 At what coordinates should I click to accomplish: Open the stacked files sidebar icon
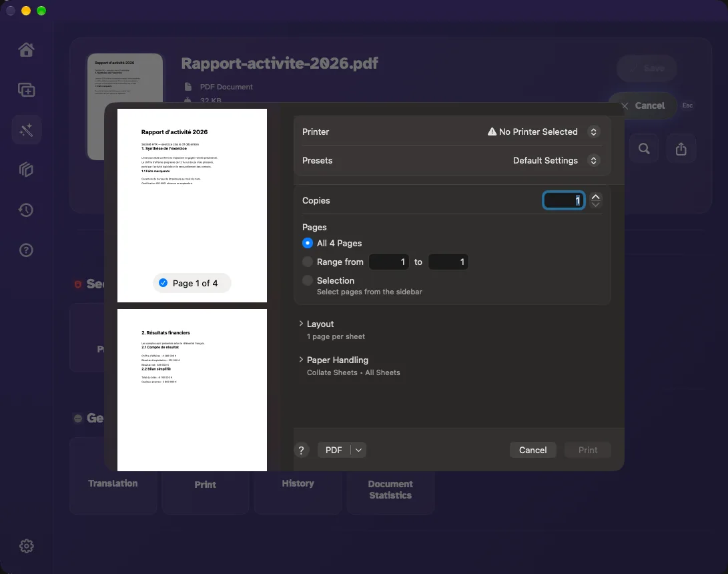(26, 170)
